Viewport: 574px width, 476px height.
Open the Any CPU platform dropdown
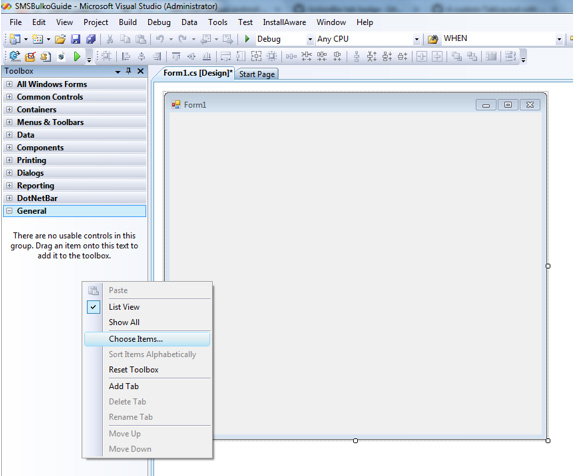pyautogui.click(x=416, y=39)
